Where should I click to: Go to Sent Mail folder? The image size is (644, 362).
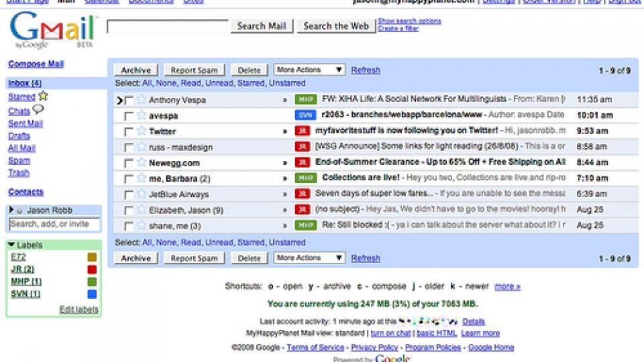tap(25, 123)
